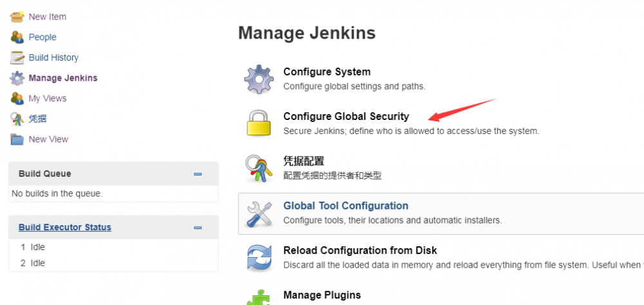
Task: Collapse the Build Queue panel
Action: pyautogui.click(x=198, y=174)
